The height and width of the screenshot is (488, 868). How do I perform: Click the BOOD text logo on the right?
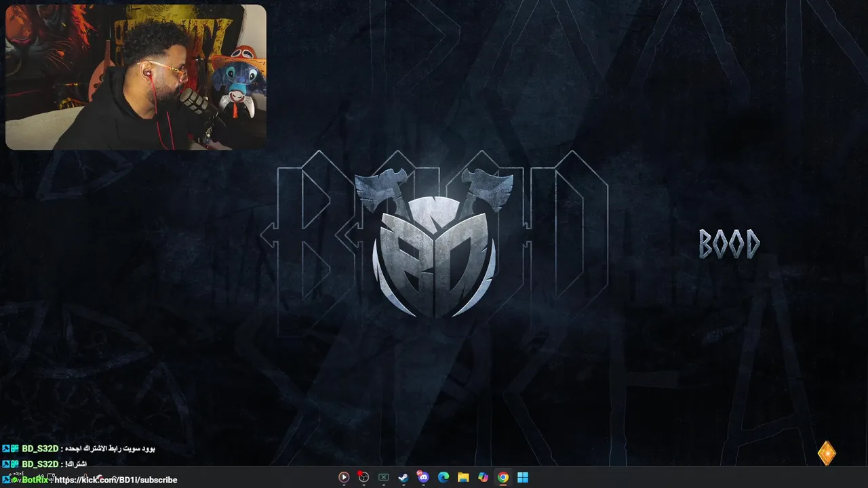(729, 244)
